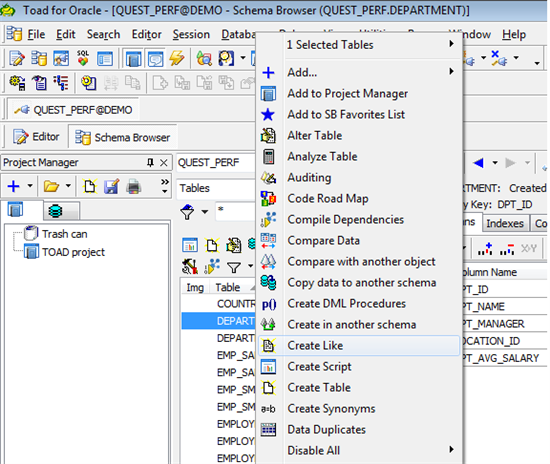Click the find objects magnifier icon
The image size is (550, 464).
226,58
